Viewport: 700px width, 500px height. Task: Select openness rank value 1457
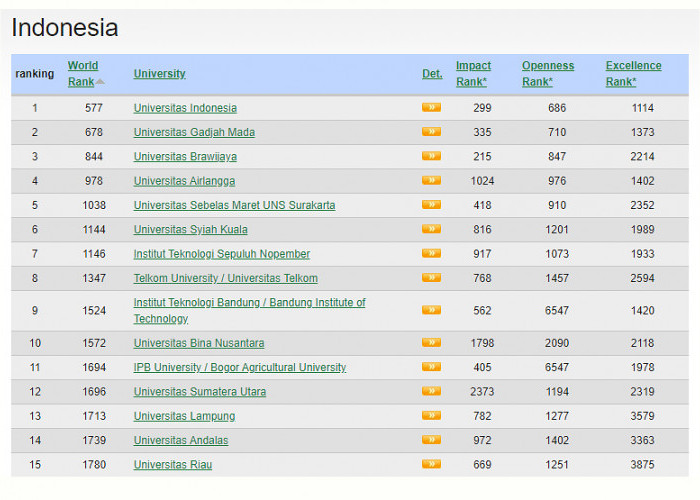(x=557, y=279)
